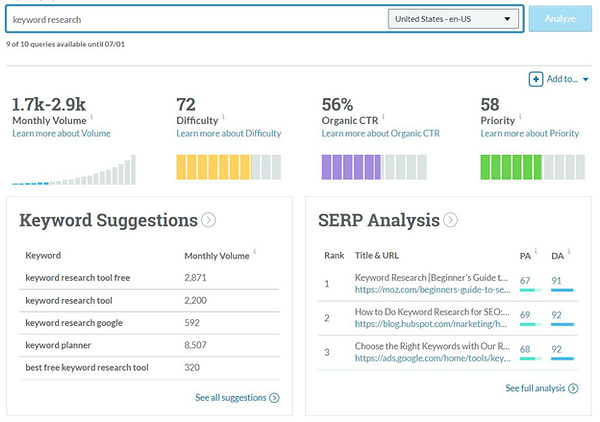
Task: Click the info icon beside Monthly Volume metric
Action: tap(93, 117)
